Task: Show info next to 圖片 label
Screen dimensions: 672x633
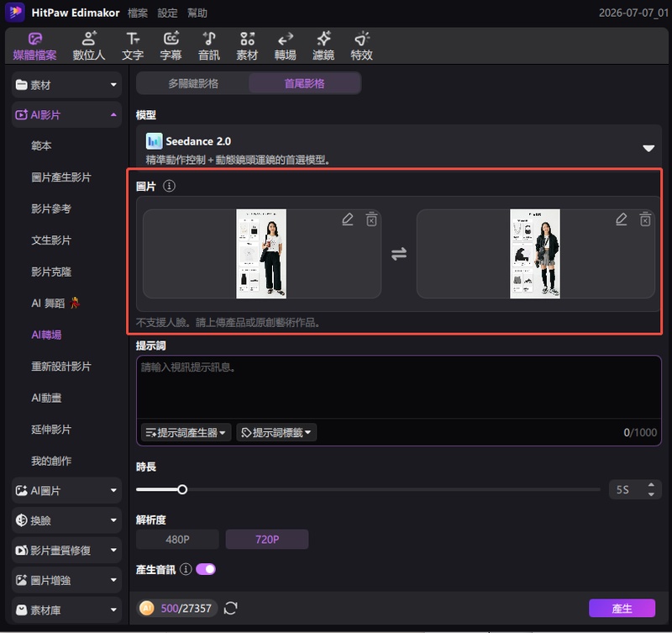Action: tap(170, 186)
